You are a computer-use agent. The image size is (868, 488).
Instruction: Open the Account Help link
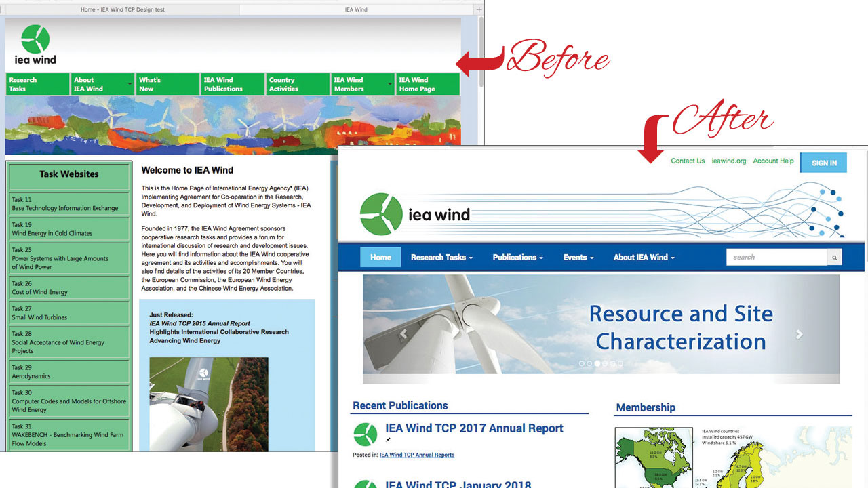773,161
